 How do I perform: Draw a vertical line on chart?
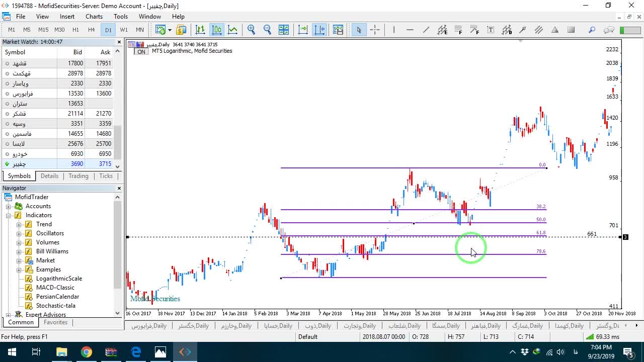[394, 30]
